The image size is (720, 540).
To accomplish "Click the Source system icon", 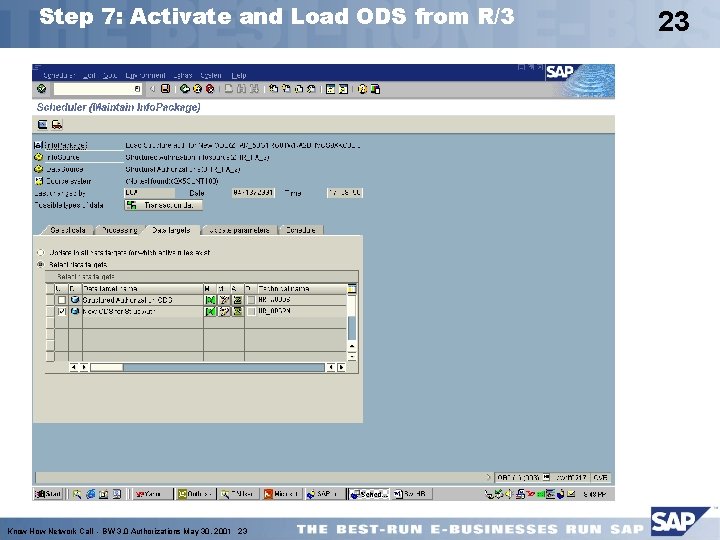I will coord(39,181).
